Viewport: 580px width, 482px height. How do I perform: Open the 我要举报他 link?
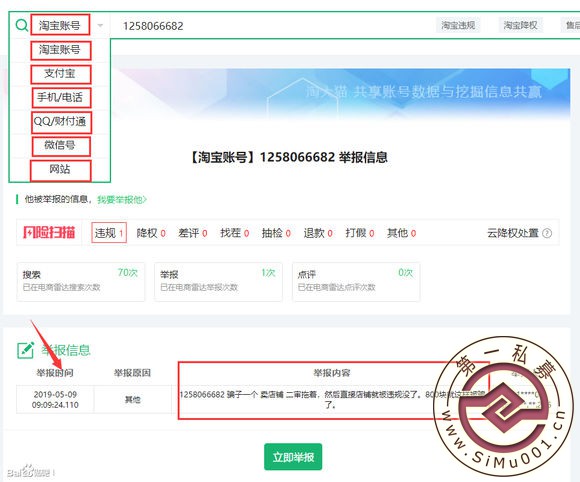click(x=122, y=200)
